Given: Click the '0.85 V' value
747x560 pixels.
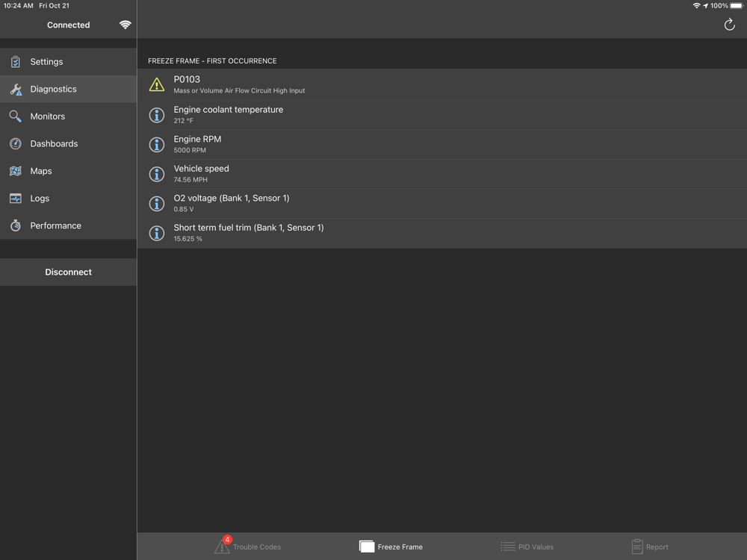Looking at the screenshot, I should click(184, 209).
